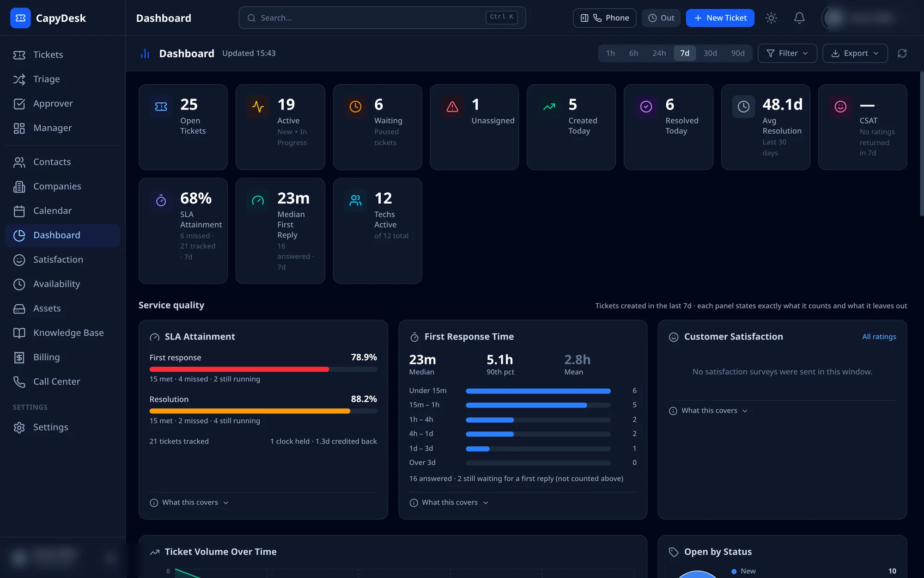
Task: Navigate to Companies
Action: point(63,186)
